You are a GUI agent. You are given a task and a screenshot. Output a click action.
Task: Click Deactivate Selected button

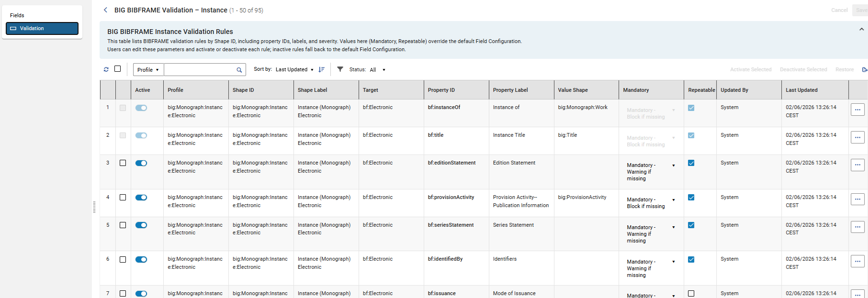coord(803,70)
